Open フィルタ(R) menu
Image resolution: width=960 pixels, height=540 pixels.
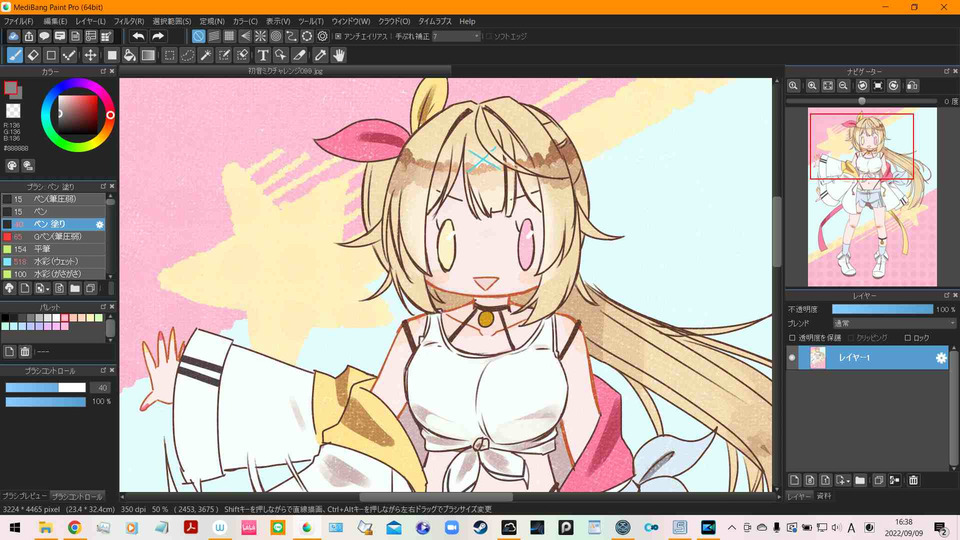129,21
